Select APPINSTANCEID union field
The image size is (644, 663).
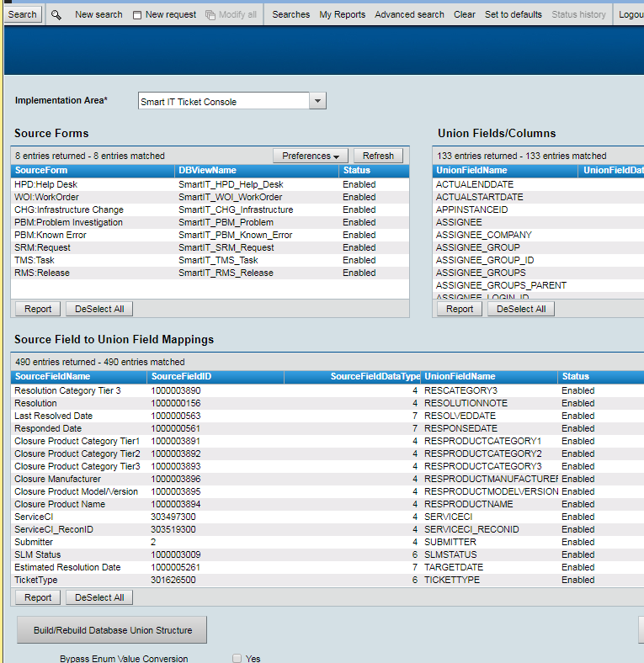point(538,210)
